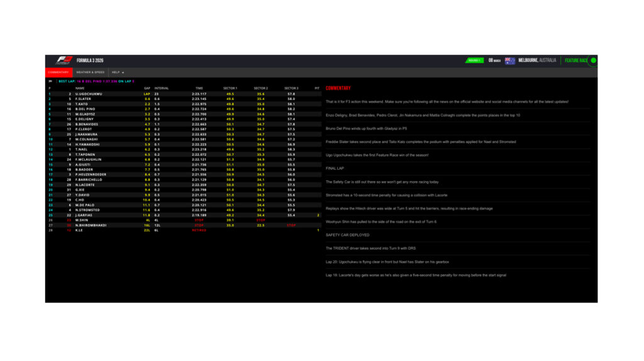The height and width of the screenshot is (361, 644).
Task: Click the SAFETY CAR DEPLOYED commentary entry
Action: (x=347, y=235)
